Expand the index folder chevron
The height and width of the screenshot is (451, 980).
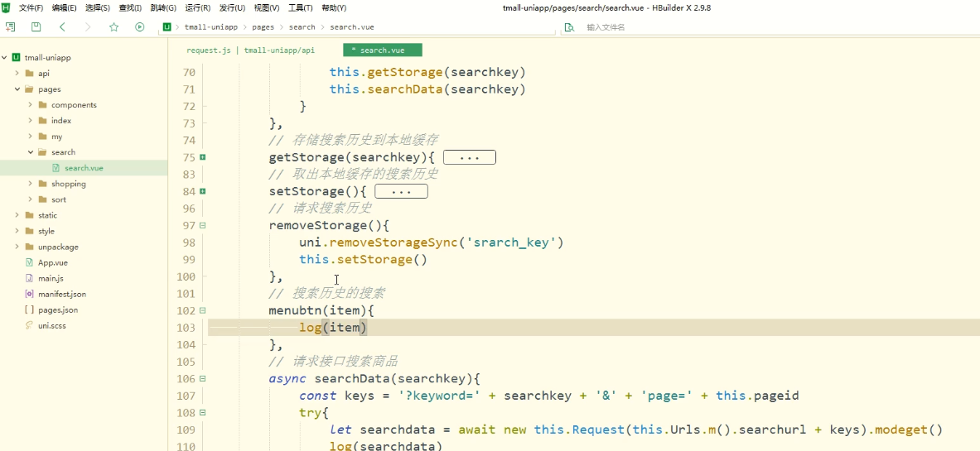coord(30,121)
